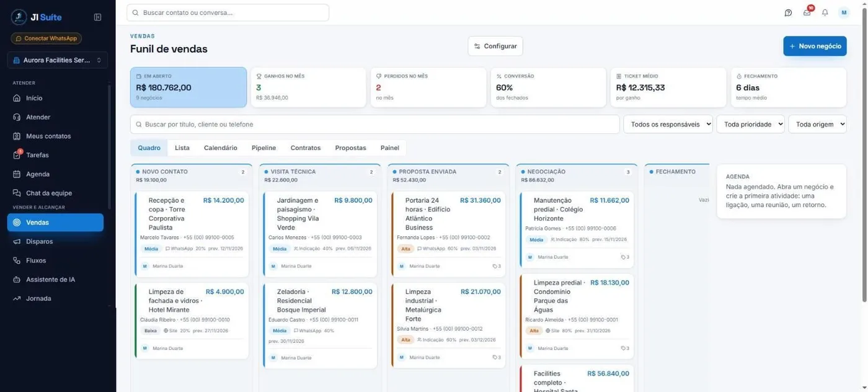Open the user avatar M menu
This screenshot has width=868, height=392.
click(x=844, y=12)
